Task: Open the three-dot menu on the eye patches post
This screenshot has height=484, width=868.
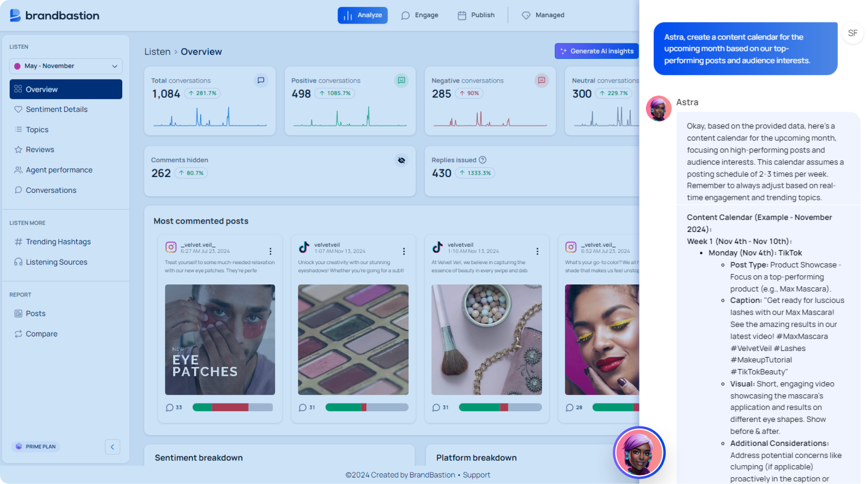Action: pyautogui.click(x=271, y=251)
